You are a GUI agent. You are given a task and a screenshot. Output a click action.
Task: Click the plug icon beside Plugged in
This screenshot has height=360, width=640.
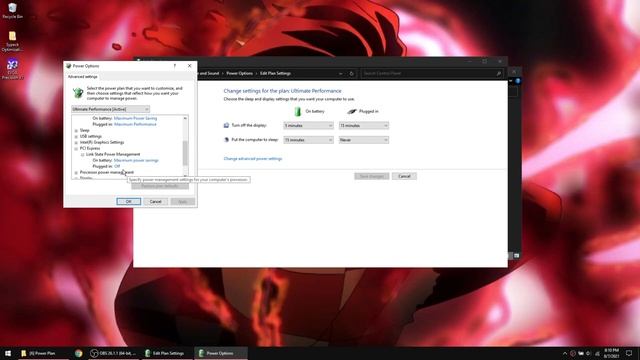[351, 111]
